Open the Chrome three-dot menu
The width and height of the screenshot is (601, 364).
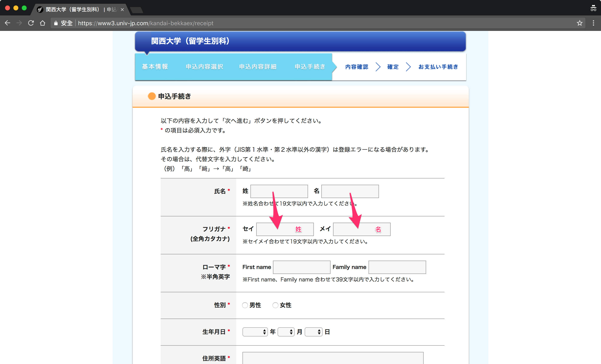click(x=593, y=23)
